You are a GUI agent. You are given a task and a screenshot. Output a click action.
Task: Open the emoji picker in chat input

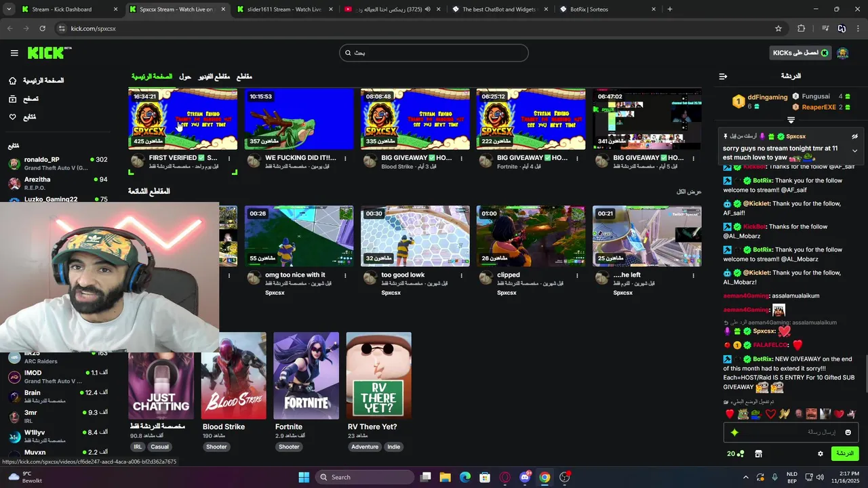click(848, 432)
